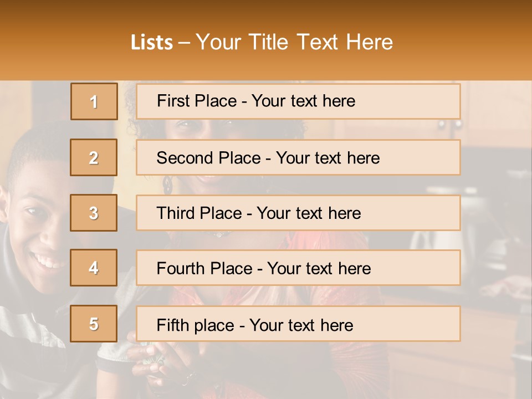Click the bold word 'Lists' in title
The width and height of the screenshot is (532, 399).
(x=151, y=42)
